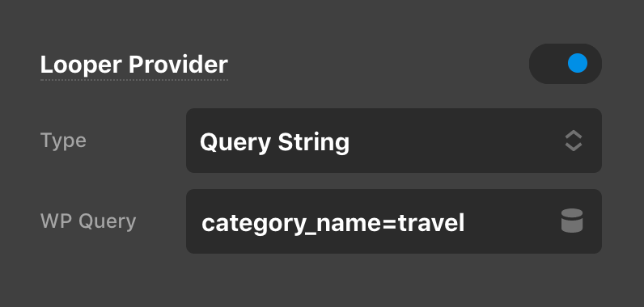The width and height of the screenshot is (644, 307).
Task: Toggle the Looper Provider switch off
Action: click(x=566, y=64)
